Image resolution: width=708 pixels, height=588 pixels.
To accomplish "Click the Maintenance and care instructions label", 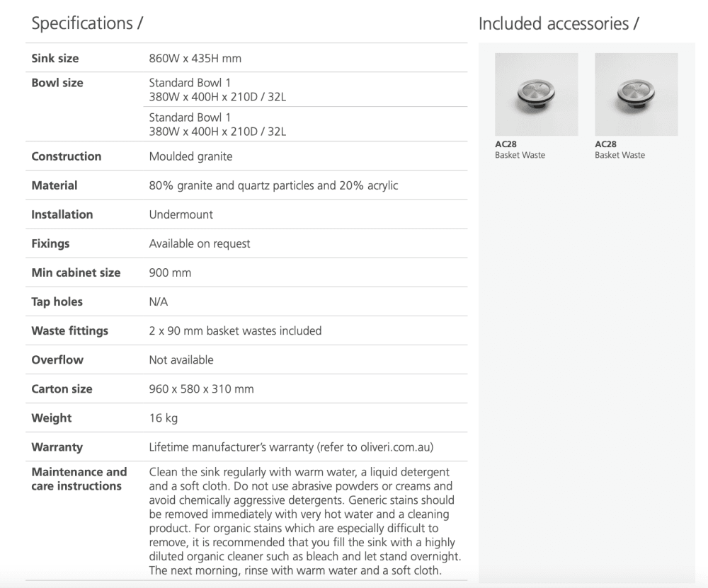I will click(79, 479).
